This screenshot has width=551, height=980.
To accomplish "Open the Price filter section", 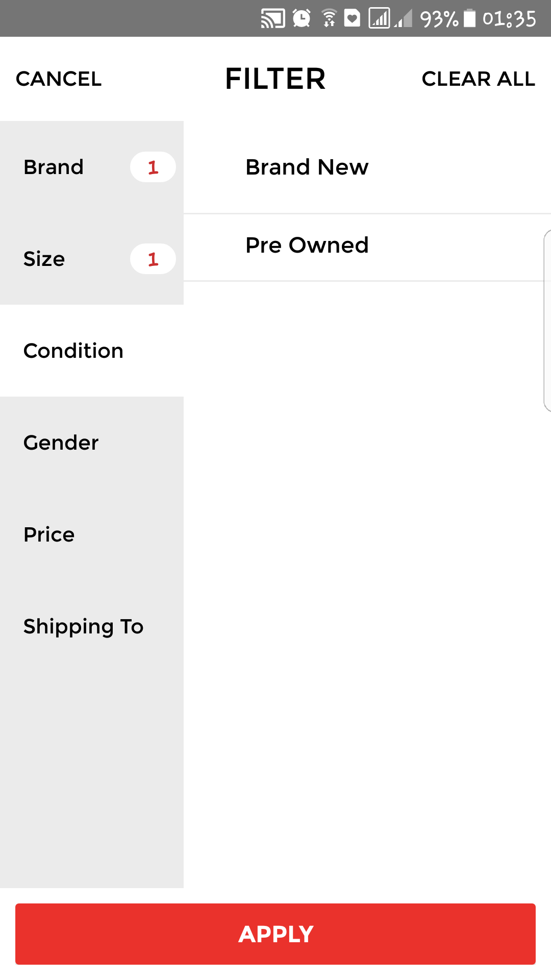I will [x=49, y=535].
